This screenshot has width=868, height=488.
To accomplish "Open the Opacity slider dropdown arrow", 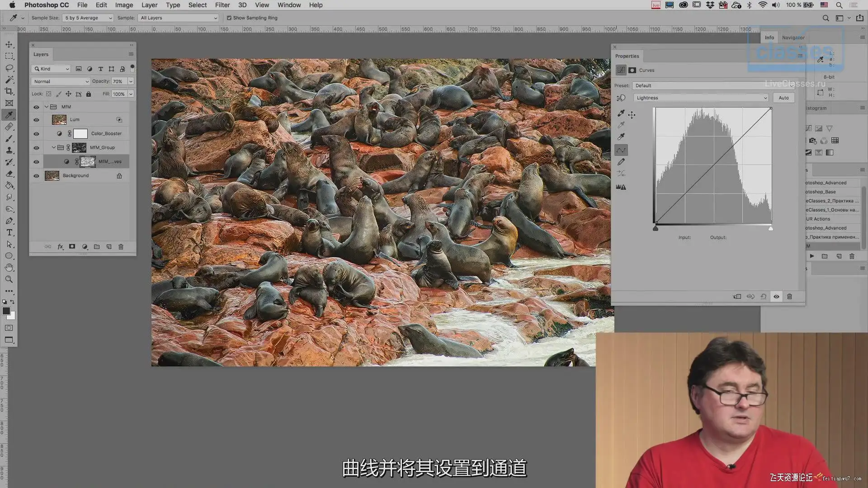I will 131,81.
